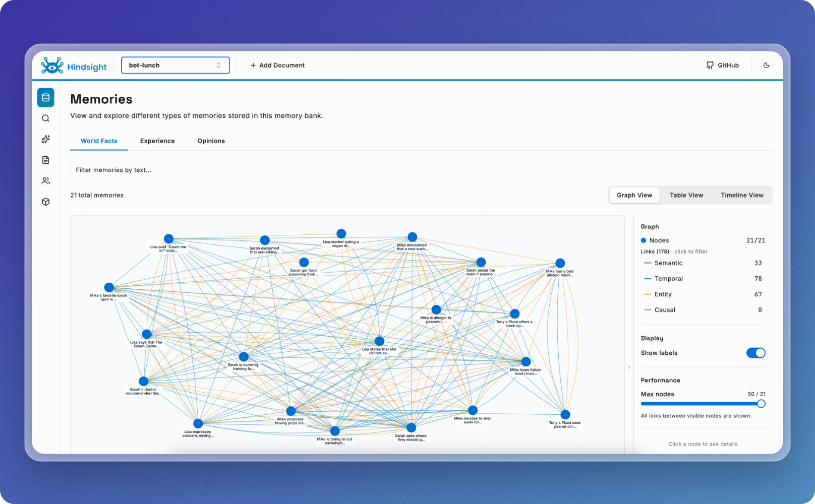Click the Filter memories by text field
This screenshot has width=815, height=504.
click(167, 170)
